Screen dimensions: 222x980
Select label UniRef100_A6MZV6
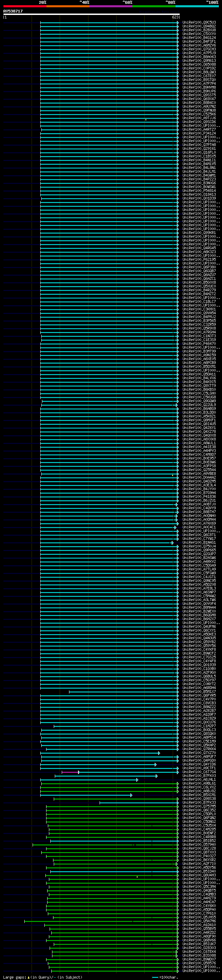click(x=199, y=45)
